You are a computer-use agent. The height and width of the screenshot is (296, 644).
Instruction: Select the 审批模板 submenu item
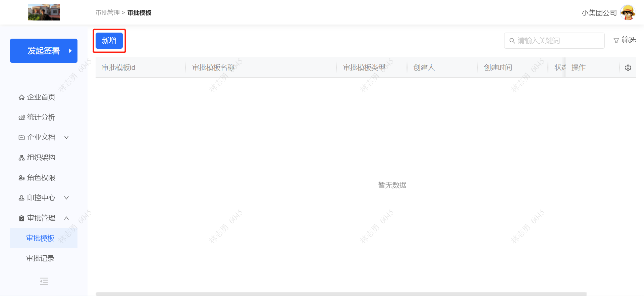tap(44, 238)
